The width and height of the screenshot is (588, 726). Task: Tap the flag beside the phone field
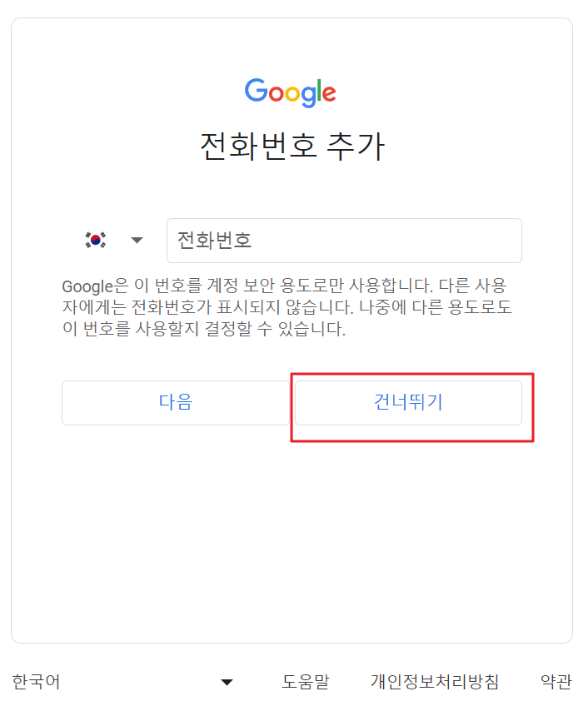tap(96, 240)
